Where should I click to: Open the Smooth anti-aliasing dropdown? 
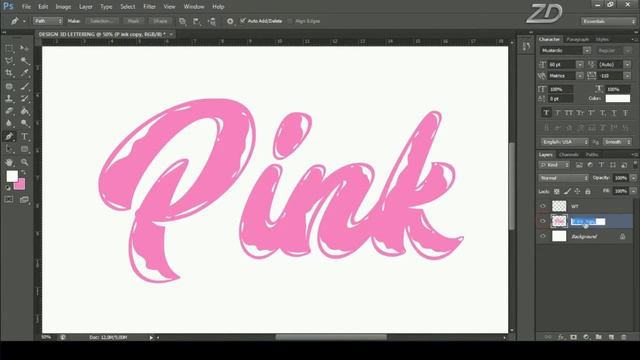coord(618,142)
